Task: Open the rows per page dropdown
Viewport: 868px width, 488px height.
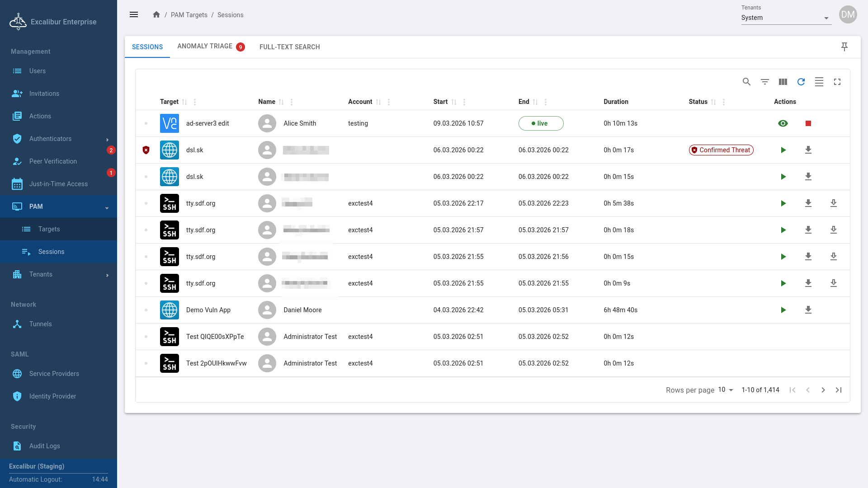Action: [726, 389]
